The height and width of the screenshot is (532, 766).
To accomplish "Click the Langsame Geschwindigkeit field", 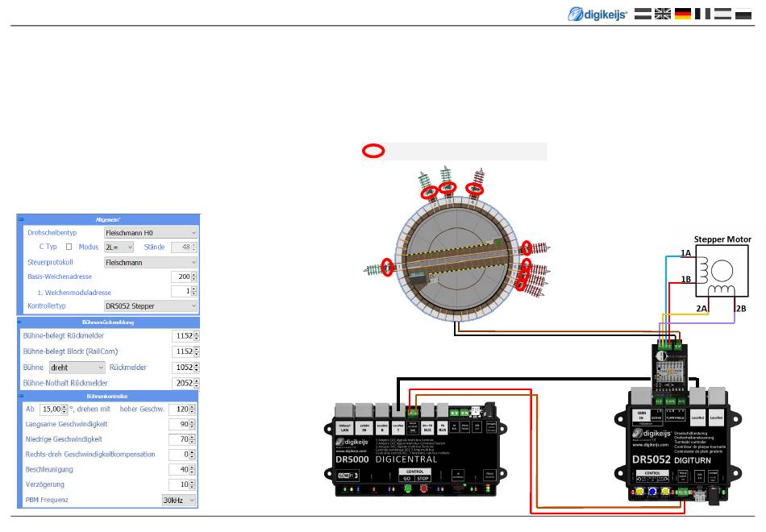I will pyautogui.click(x=182, y=425).
